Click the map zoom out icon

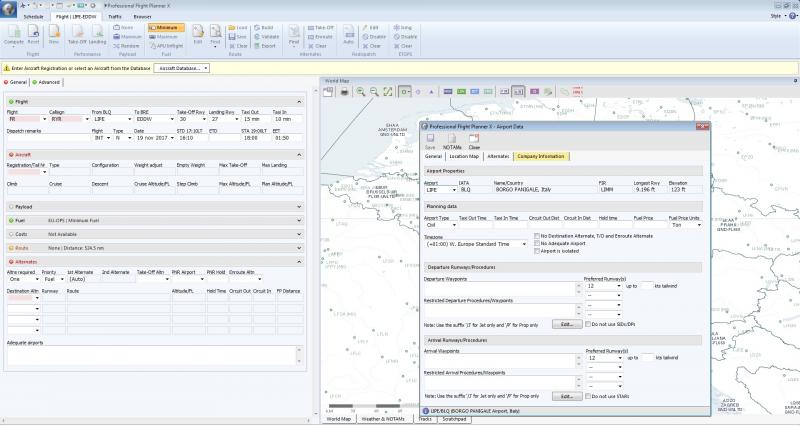(374, 92)
